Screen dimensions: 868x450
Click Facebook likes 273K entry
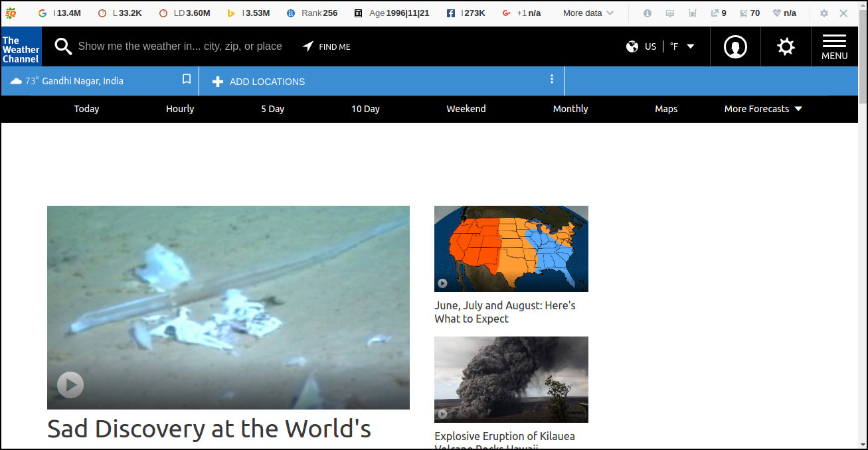pyautogui.click(x=466, y=13)
